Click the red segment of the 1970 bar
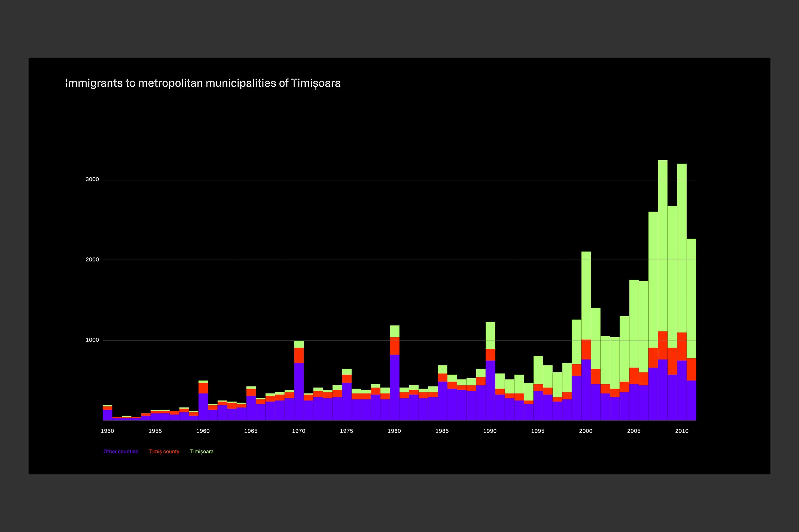This screenshot has width=799, height=532. (x=299, y=355)
